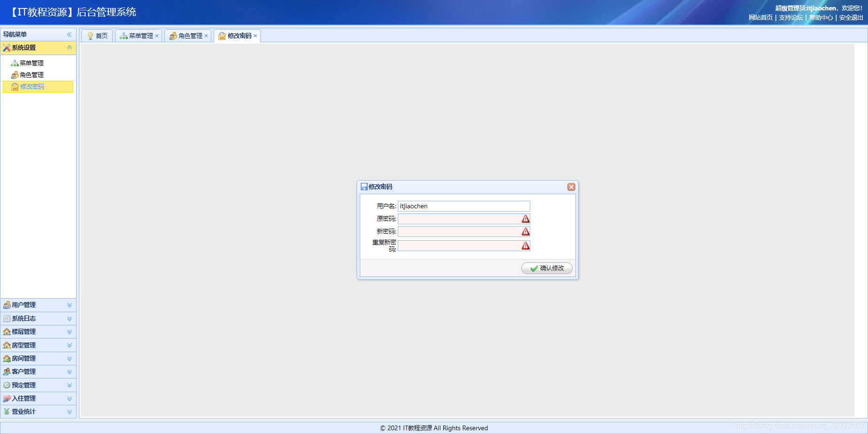
Task: Click the 角色管理 users icon in sidebar
Action: click(x=15, y=75)
